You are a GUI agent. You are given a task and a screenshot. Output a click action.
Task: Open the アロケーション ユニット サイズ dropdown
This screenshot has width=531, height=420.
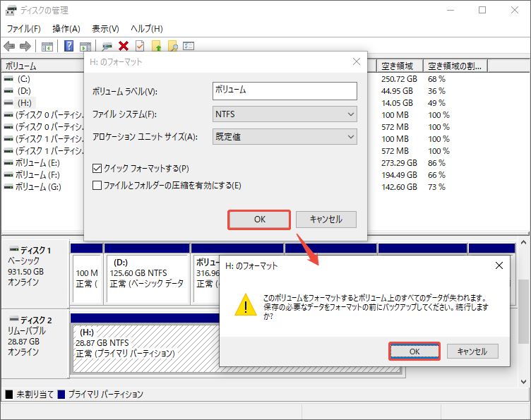click(285, 137)
